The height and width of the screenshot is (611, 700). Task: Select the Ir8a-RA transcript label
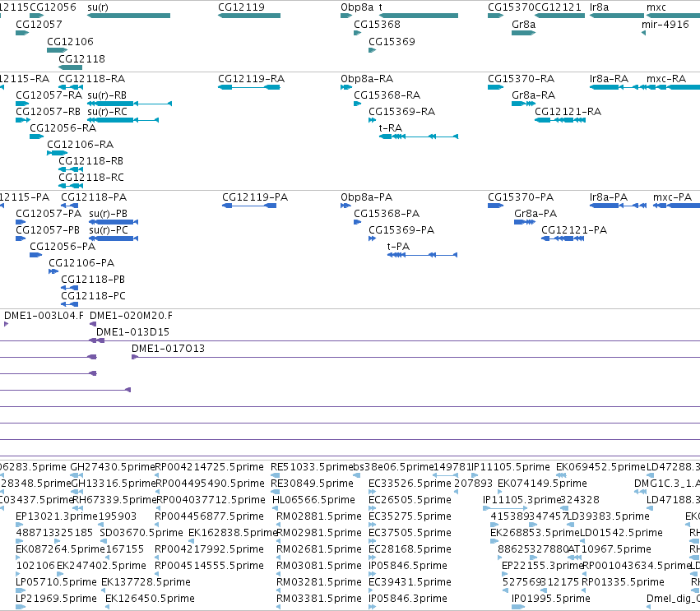(x=609, y=79)
